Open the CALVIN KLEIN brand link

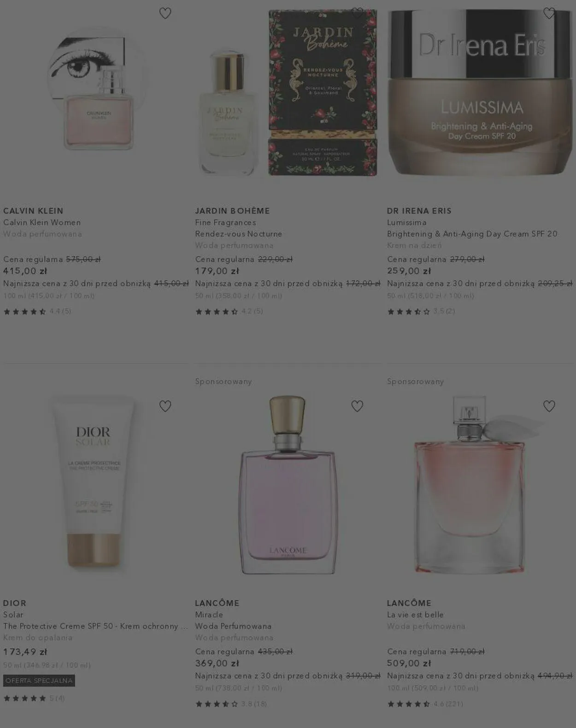point(33,211)
